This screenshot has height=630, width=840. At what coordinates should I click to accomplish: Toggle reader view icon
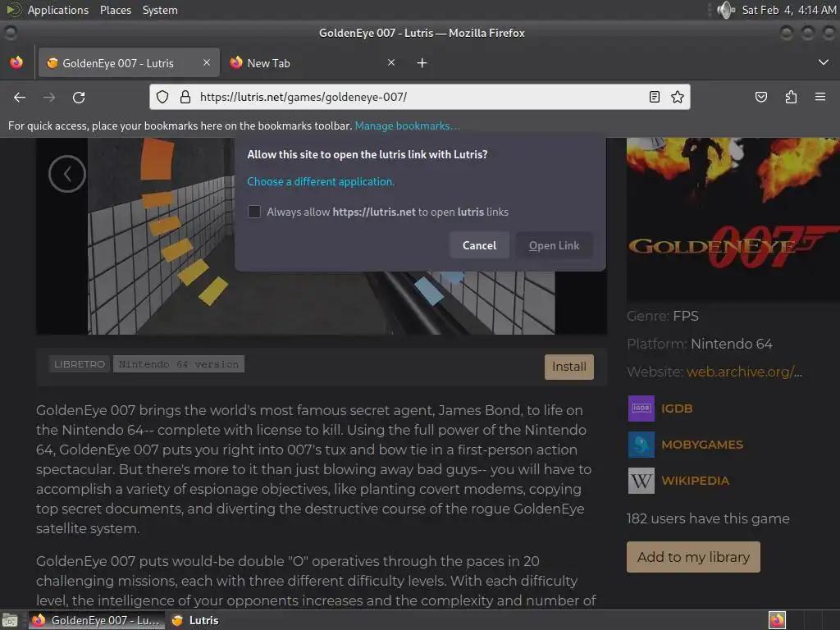pyautogui.click(x=654, y=97)
